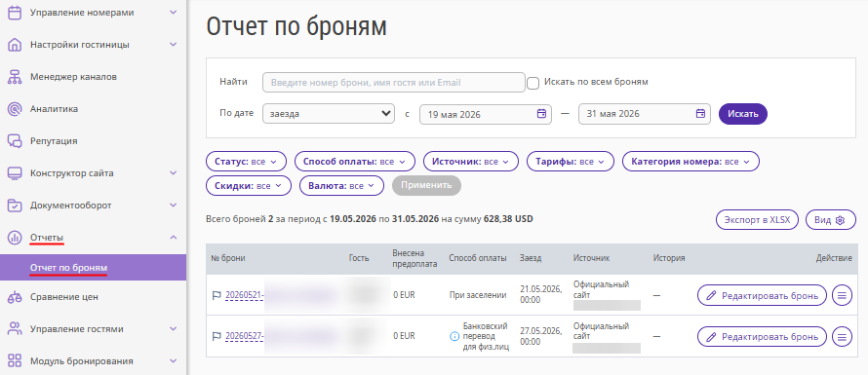
Task: Click the При заселении payment cell
Action: point(478,295)
